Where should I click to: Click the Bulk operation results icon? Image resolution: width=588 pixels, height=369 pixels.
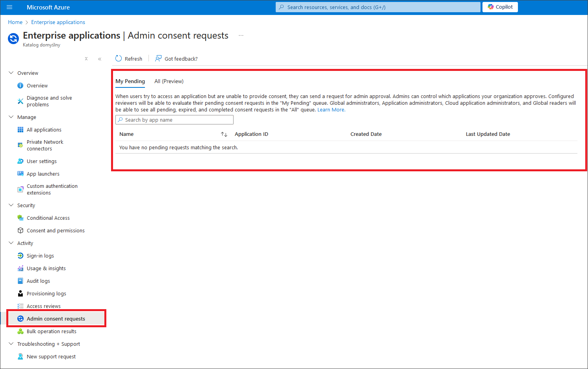click(x=20, y=331)
